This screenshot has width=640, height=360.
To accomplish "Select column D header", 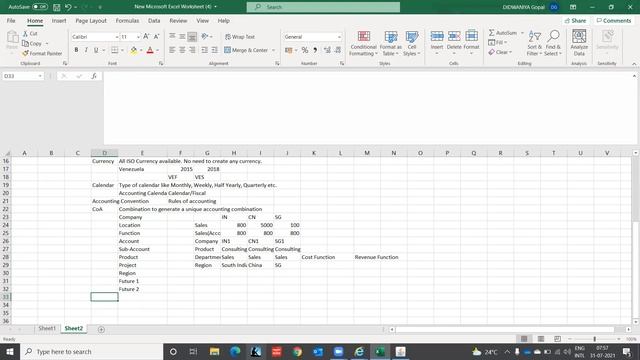I will (x=104, y=153).
